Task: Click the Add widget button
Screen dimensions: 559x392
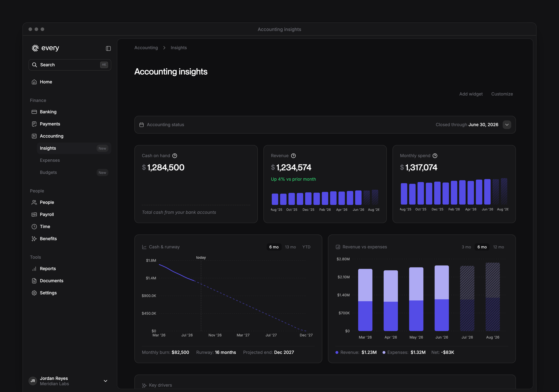Action: [x=471, y=94]
